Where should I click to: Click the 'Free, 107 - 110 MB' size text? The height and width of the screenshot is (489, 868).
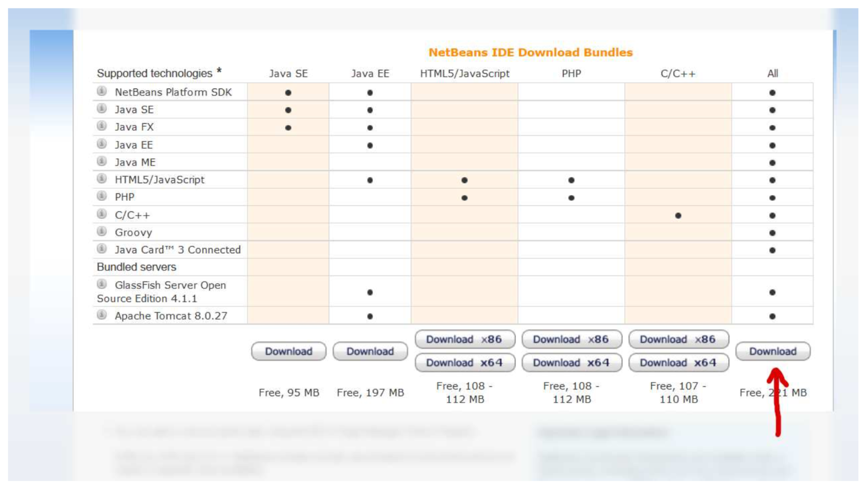(x=678, y=392)
